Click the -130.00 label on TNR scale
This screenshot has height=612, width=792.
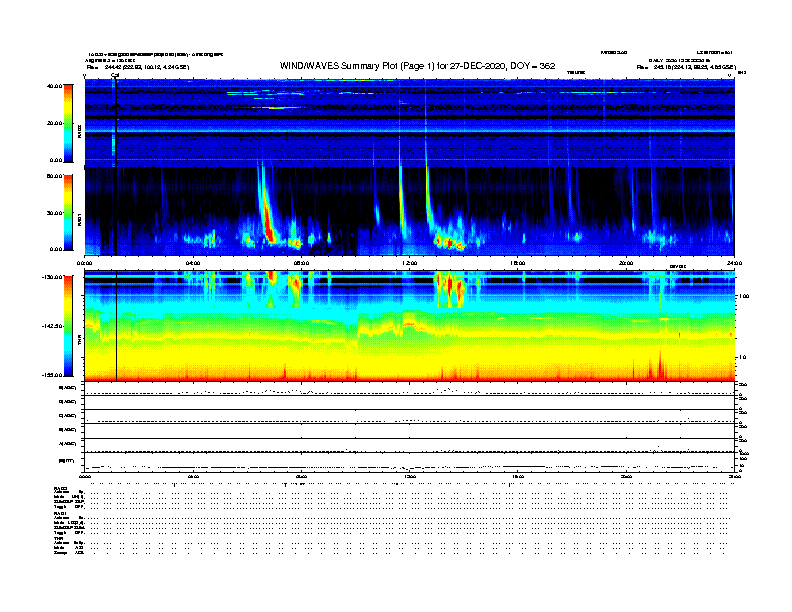click(x=53, y=277)
